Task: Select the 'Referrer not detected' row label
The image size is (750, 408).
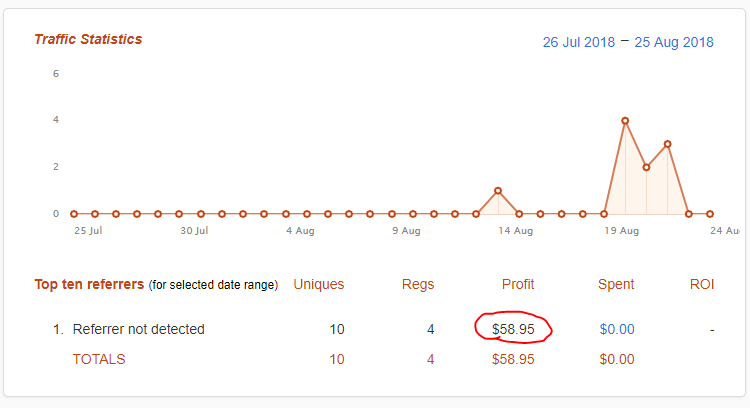Action: coord(139,329)
